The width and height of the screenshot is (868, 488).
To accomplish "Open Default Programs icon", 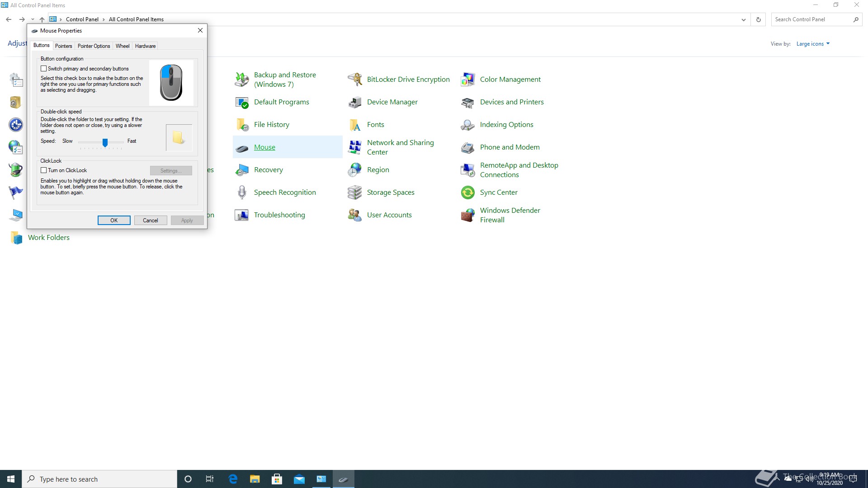I will tap(242, 102).
